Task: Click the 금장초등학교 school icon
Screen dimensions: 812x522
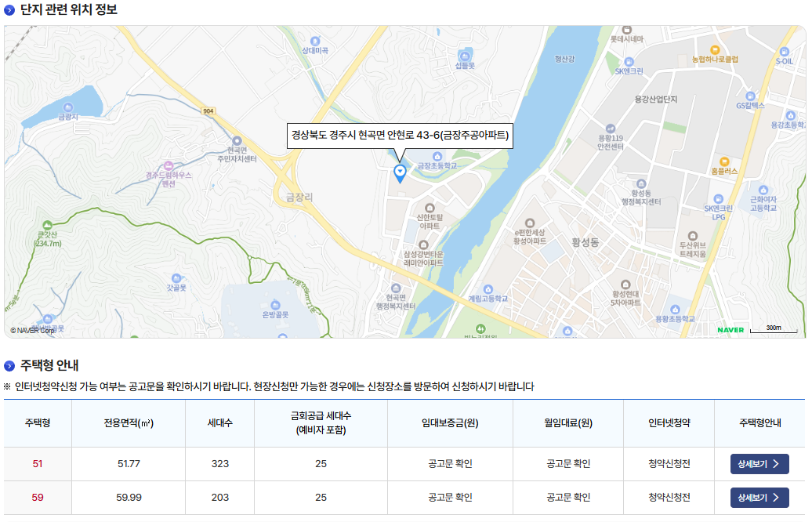Action: (437, 157)
